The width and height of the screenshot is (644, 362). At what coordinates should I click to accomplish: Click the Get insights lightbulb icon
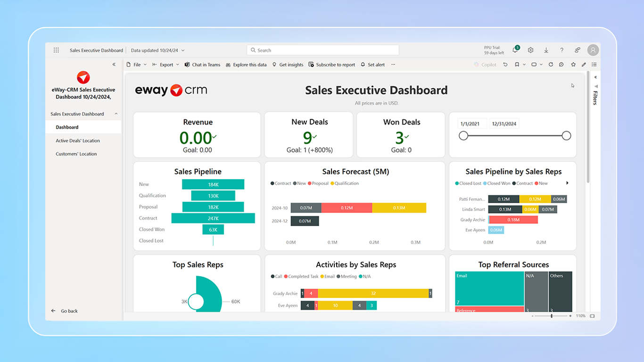[x=275, y=65]
